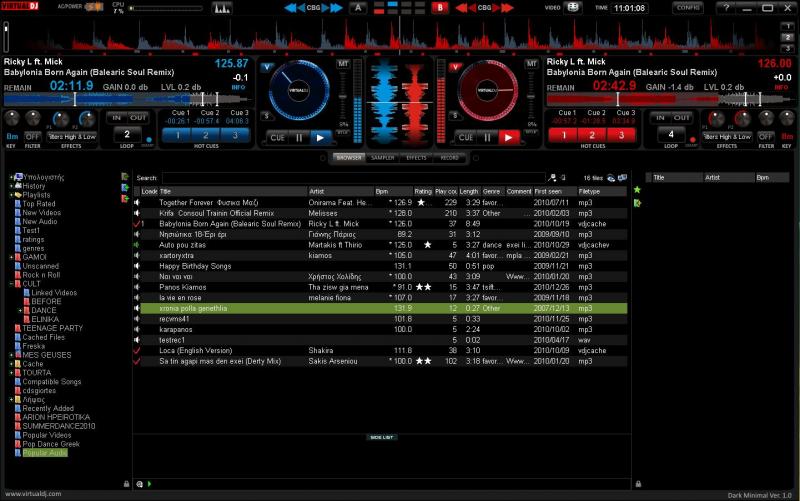
Task: Click left deck INFO label
Action: coord(238,87)
